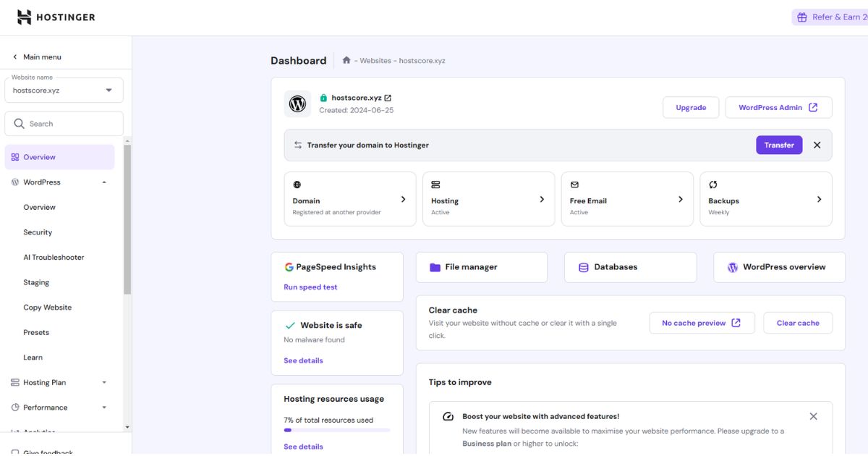Open Copy Website menu item

click(47, 308)
